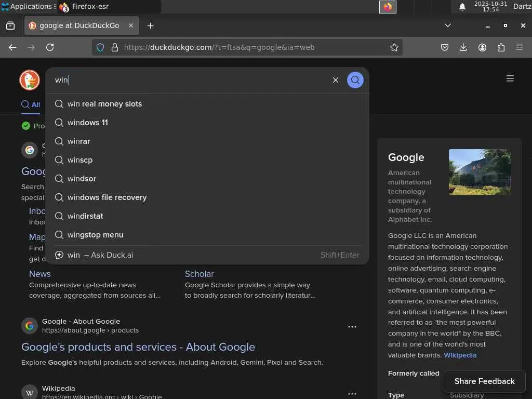This screenshot has width=532, height=399.
Task: Open the notifications bell
Action: tap(462, 7)
